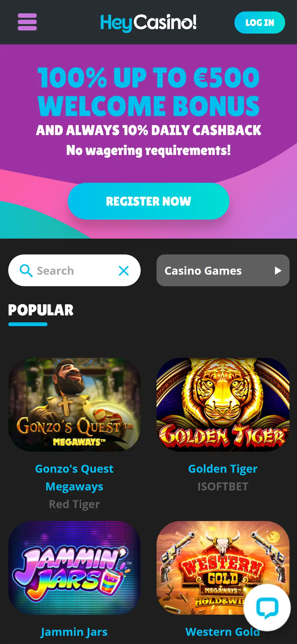297x644 pixels.
Task: Click the LOG IN button
Action: click(x=260, y=22)
